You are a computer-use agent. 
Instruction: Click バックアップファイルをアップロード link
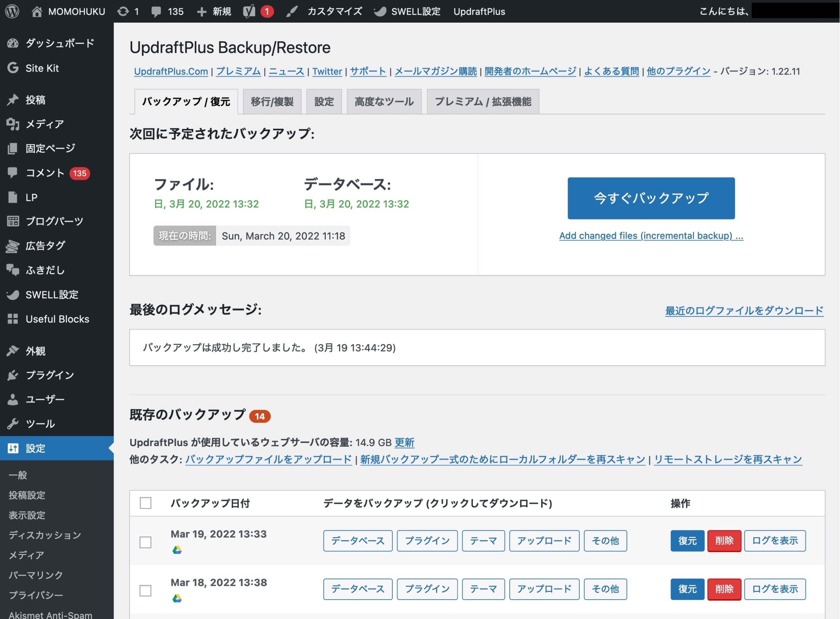[x=268, y=459]
